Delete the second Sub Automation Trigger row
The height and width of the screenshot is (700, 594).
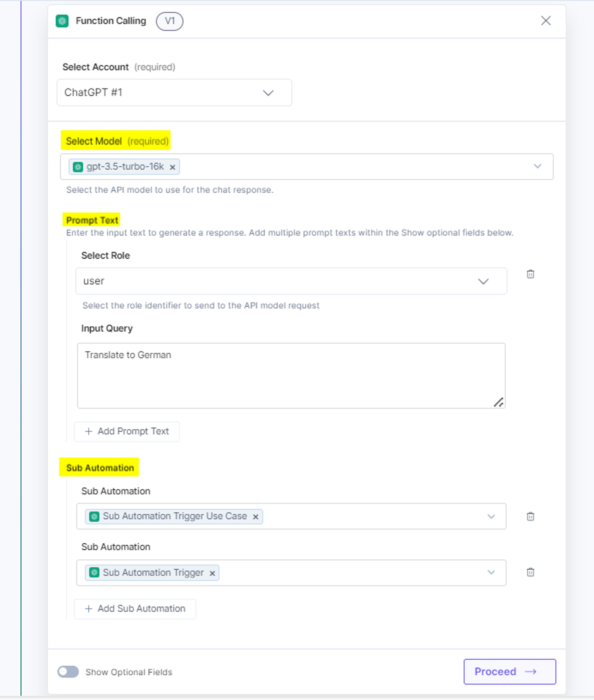[x=530, y=572]
